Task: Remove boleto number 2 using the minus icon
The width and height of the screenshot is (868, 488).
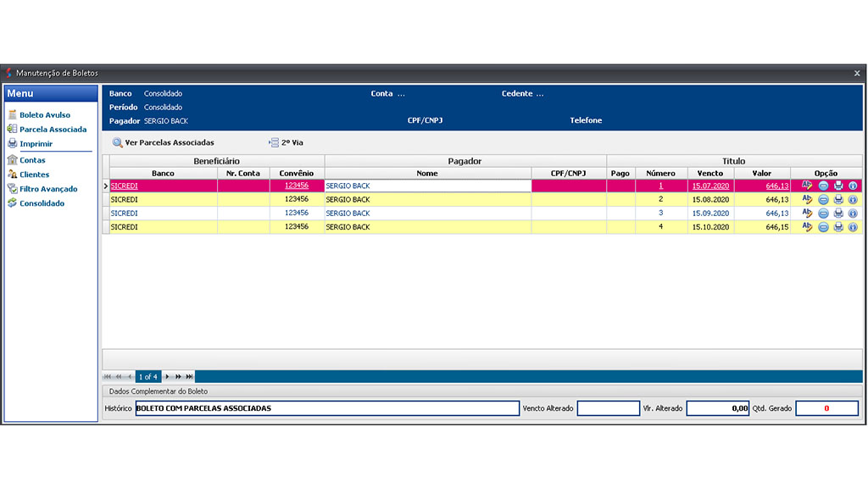Action: (x=823, y=200)
